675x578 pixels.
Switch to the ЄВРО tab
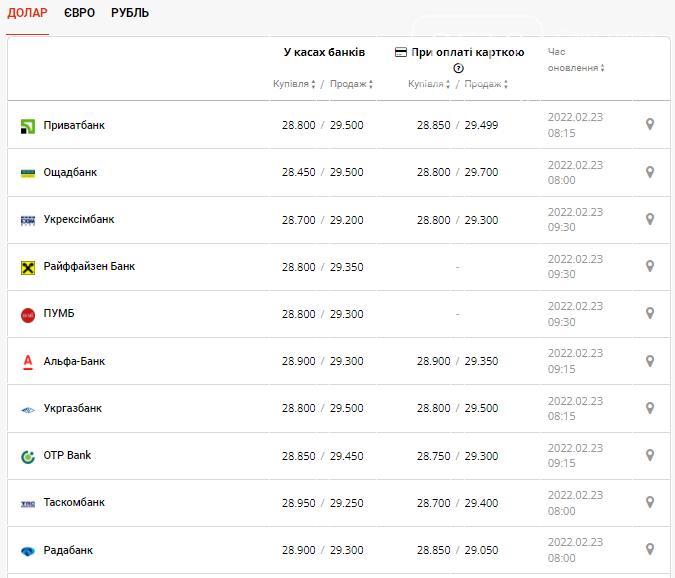(79, 13)
